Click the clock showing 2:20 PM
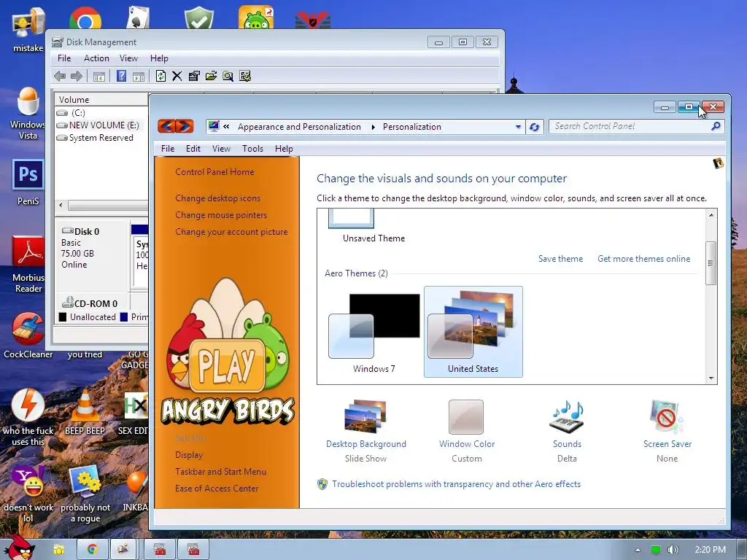The width and height of the screenshot is (747, 560). click(711, 550)
